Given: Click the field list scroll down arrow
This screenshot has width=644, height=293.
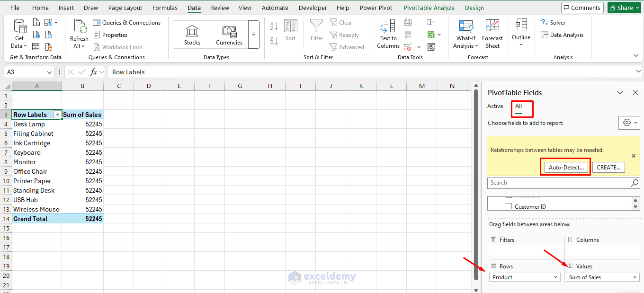Looking at the screenshot, I should point(636,207).
